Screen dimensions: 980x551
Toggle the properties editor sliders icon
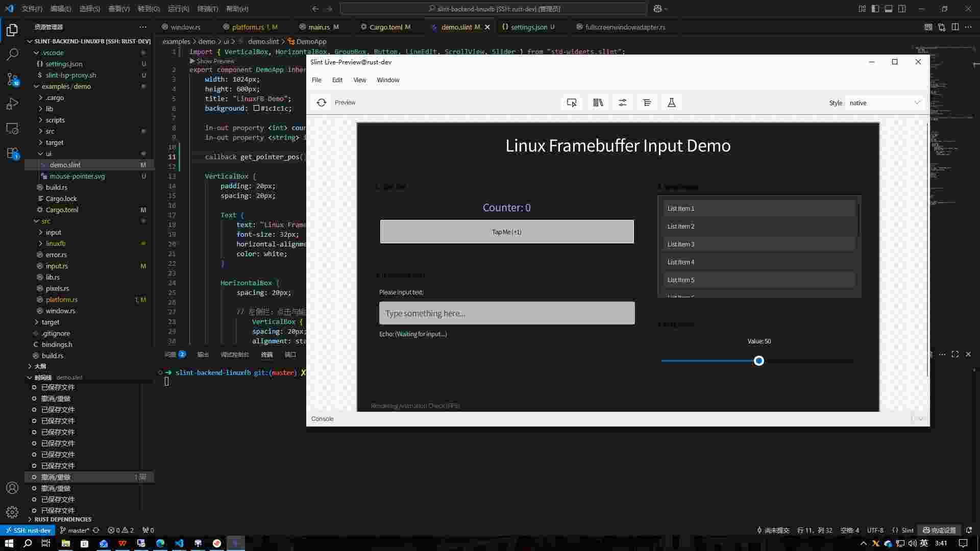(622, 103)
